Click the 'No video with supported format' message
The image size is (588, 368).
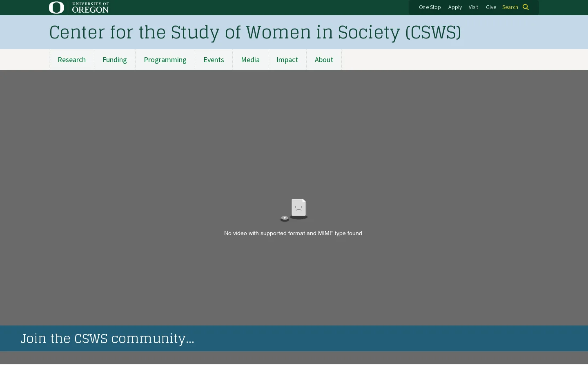click(x=294, y=233)
